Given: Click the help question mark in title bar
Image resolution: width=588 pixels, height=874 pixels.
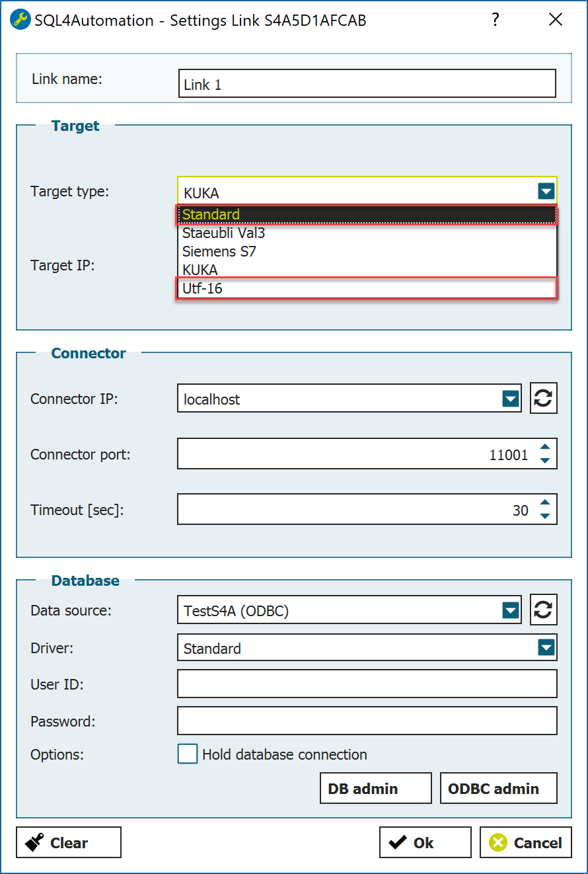Looking at the screenshot, I should 496,20.
